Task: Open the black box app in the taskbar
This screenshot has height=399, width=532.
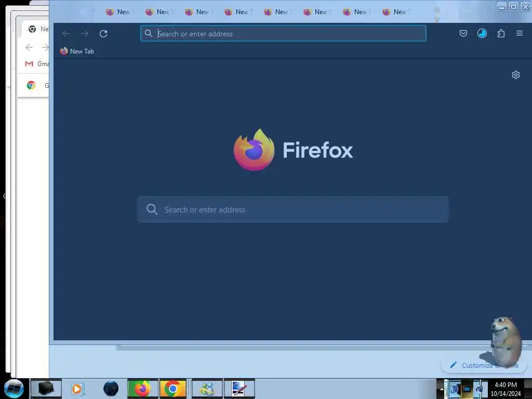Action: tap(46, 389)
